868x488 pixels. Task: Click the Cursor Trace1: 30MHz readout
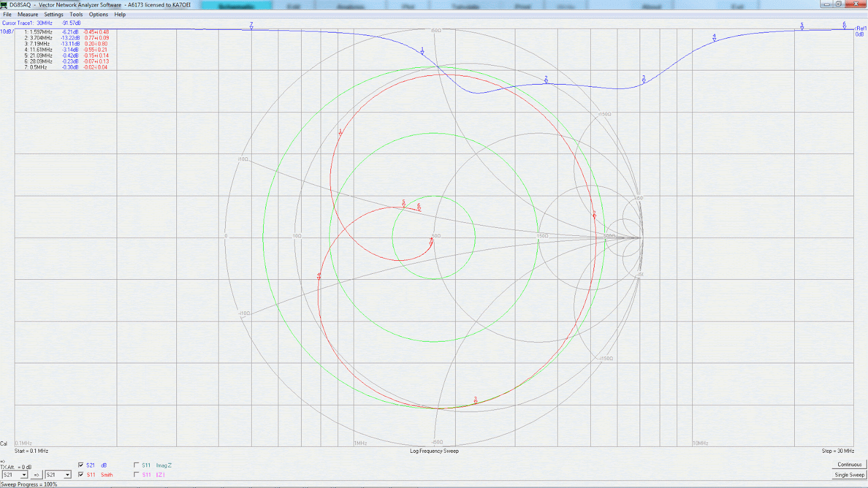point(27,23)
